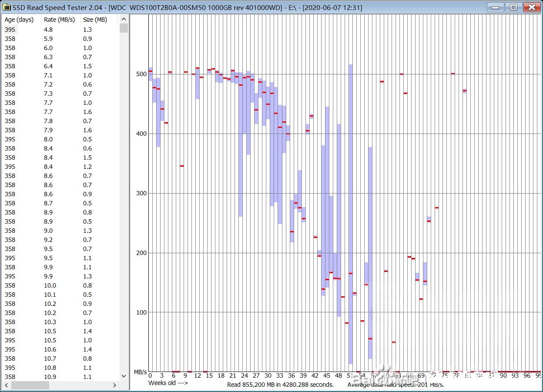Click the SSD Read Speed Tester title bar icon
The height and width of the screenshot is (392, 543).
point(7,7)
